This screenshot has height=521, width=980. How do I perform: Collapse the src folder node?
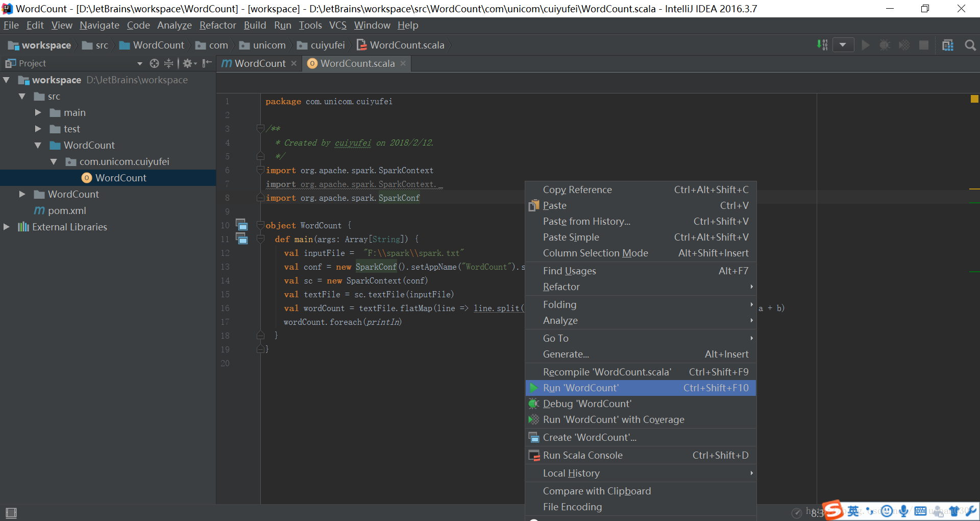pyautogui.click(x=22, y=96)
